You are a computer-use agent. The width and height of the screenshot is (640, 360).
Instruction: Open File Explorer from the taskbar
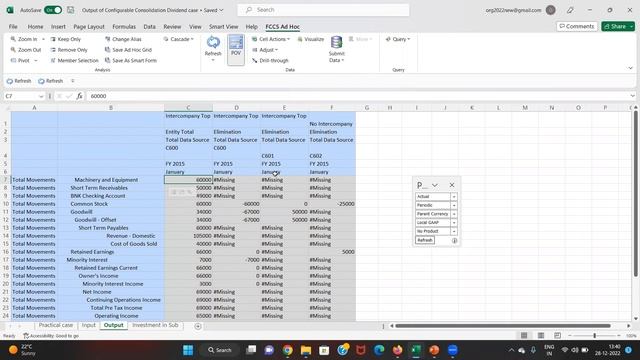[x=306, y=350]
